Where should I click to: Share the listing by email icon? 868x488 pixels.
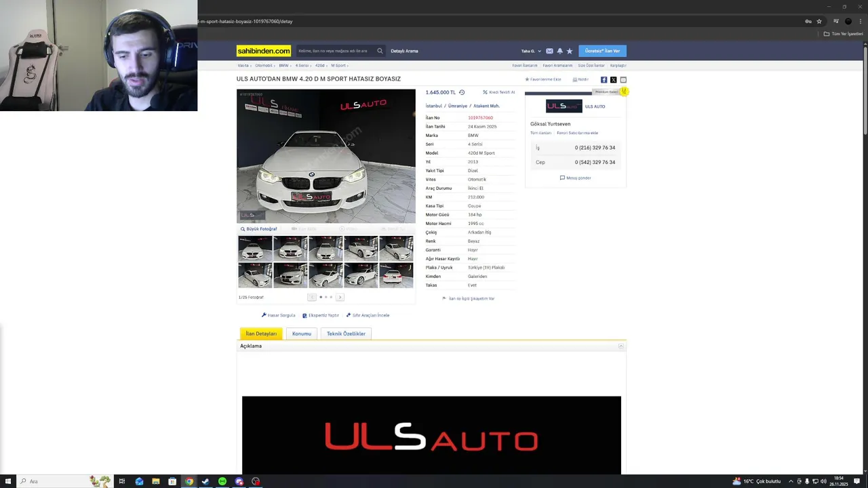623,80
